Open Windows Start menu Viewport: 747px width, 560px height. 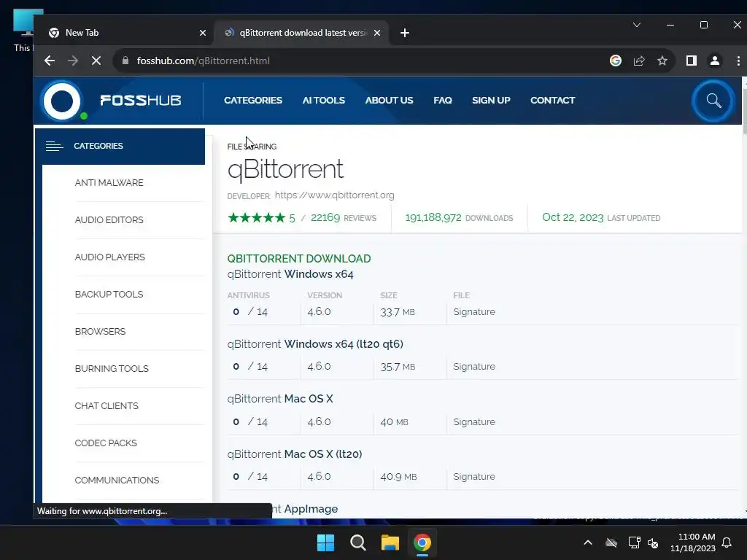[326, 542]
